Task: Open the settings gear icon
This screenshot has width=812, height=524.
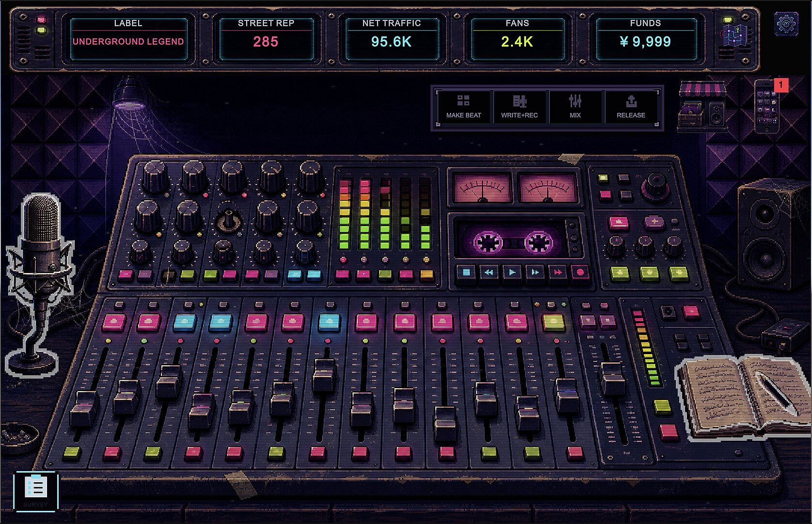Action: pyautogui.click(x=786, y=23)
